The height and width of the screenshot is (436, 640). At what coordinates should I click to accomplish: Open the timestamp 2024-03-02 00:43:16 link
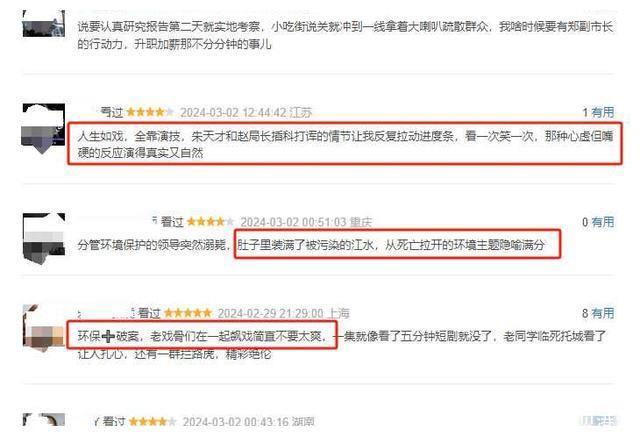236,422
